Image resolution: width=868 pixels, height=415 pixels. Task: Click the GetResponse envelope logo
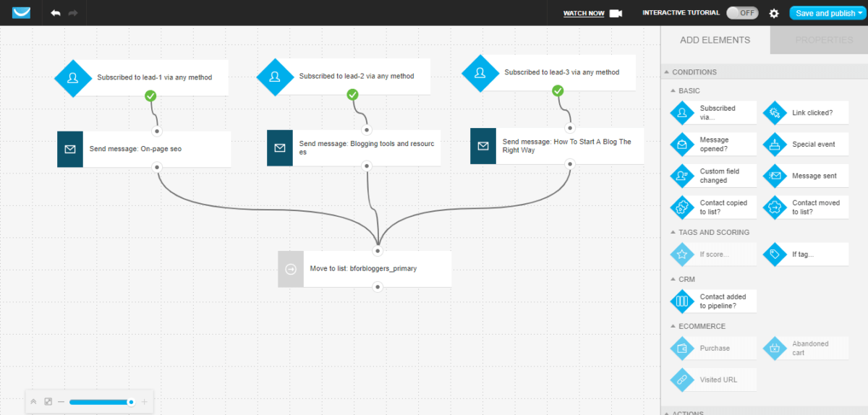click(21, 12)
